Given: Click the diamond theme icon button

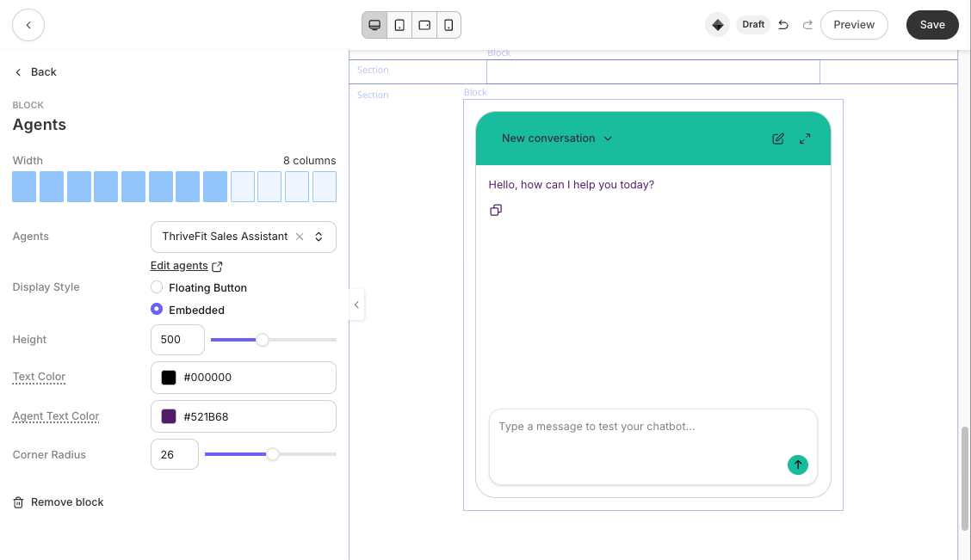Looking at the screenshot, I should tap(717, 25).
